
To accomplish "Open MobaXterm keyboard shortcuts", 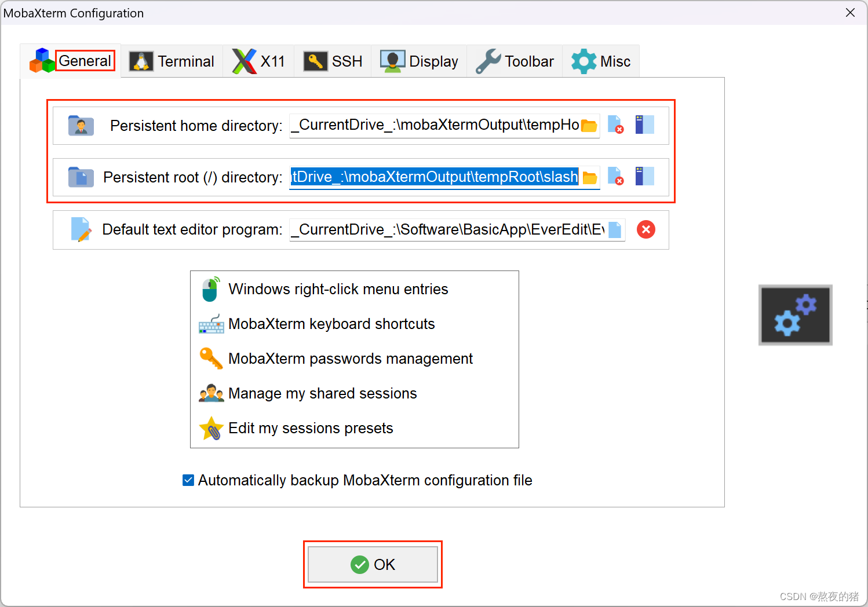I will (331, 324).
